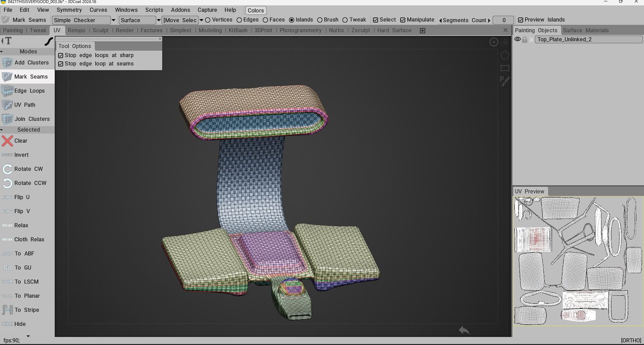The image size is (644, 345).
Task: Select the Join Clusters tool icon
Action: pyautogui.click(x=7, y=119)
